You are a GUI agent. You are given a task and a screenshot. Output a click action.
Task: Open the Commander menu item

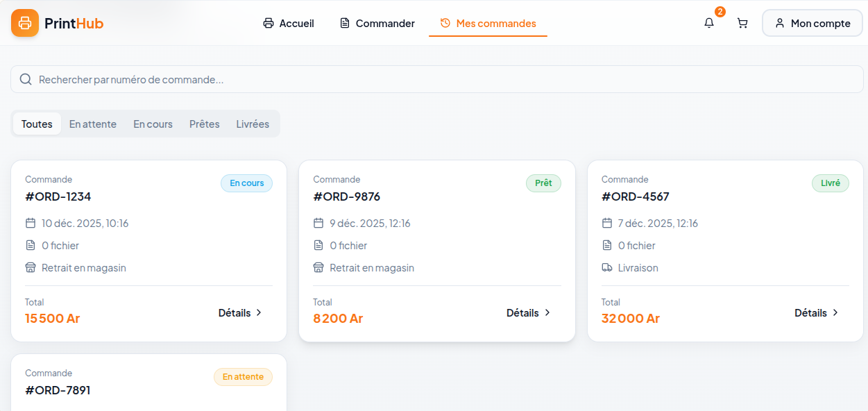click(377, 23)
